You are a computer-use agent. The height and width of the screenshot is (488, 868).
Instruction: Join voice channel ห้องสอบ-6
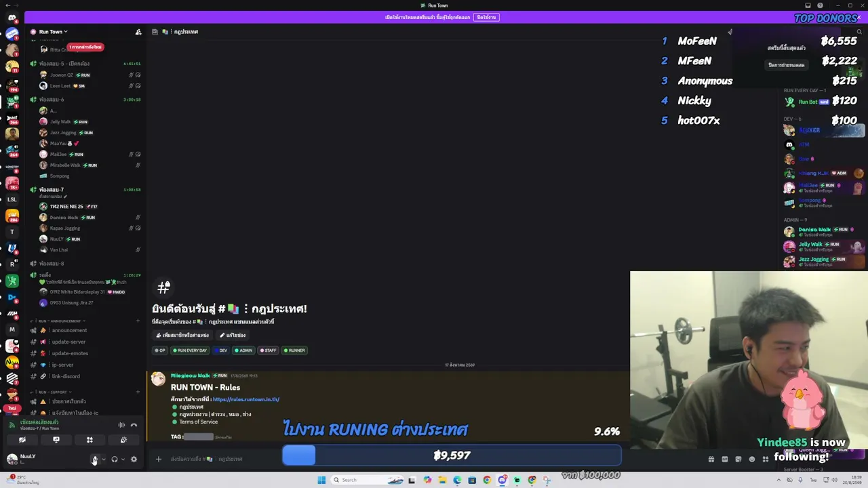(x=85, y=100)
